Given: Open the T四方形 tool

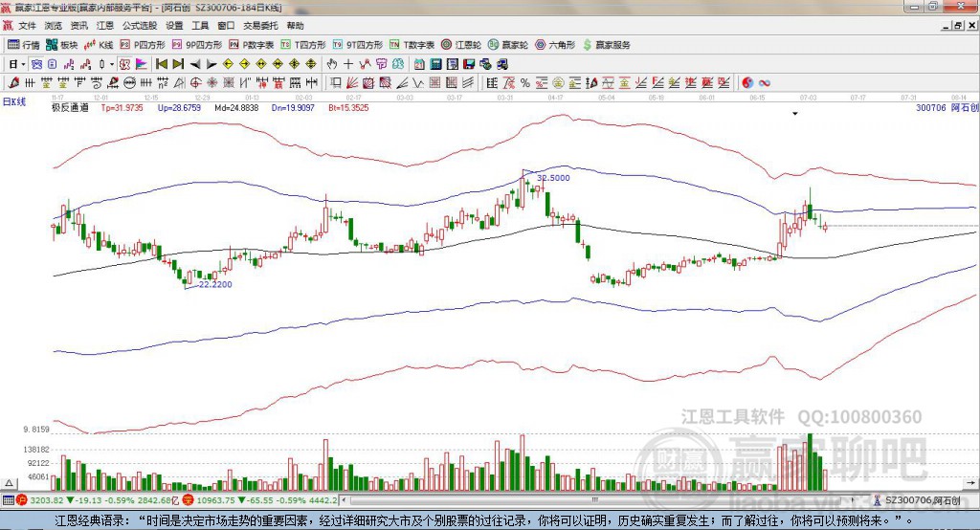Looking at the screenshot, I should 303,45.
